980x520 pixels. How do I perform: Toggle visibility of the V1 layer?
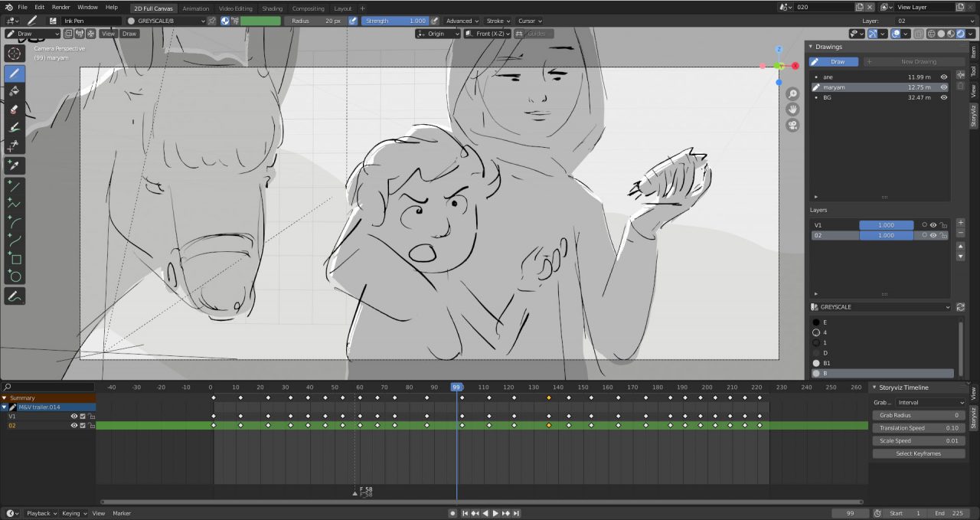coord(932,224)
